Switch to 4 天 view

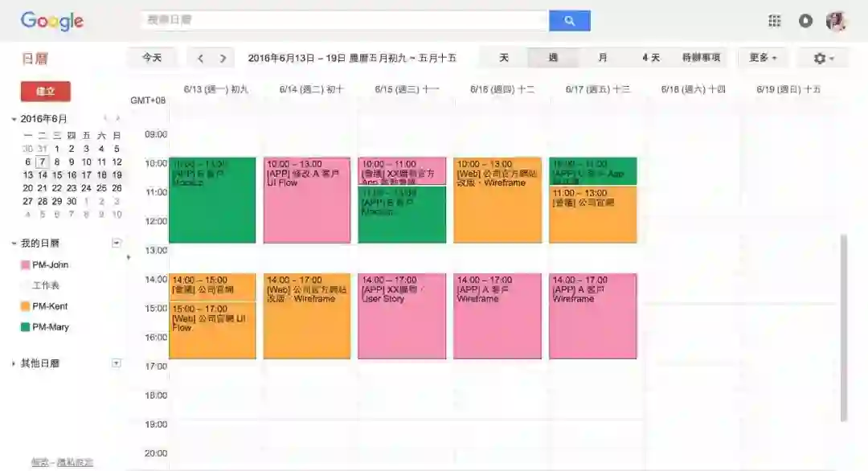click(x=651, y=58)
